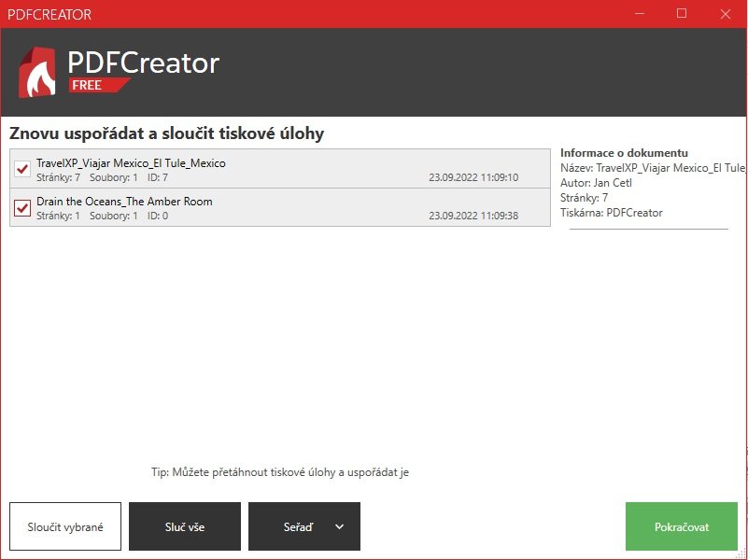Select the Drain the Oceans_The Amber Room title

pyautogui.click(x=124, y=201)
